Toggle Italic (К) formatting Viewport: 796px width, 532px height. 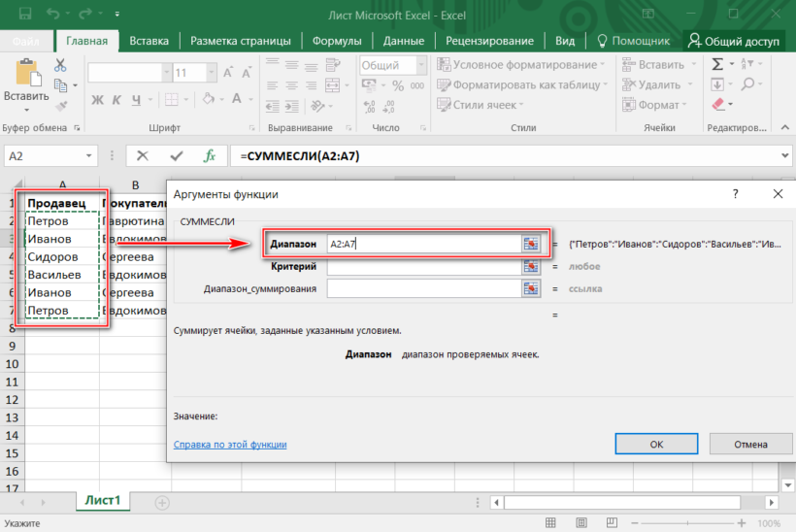(x=118, y=101)
